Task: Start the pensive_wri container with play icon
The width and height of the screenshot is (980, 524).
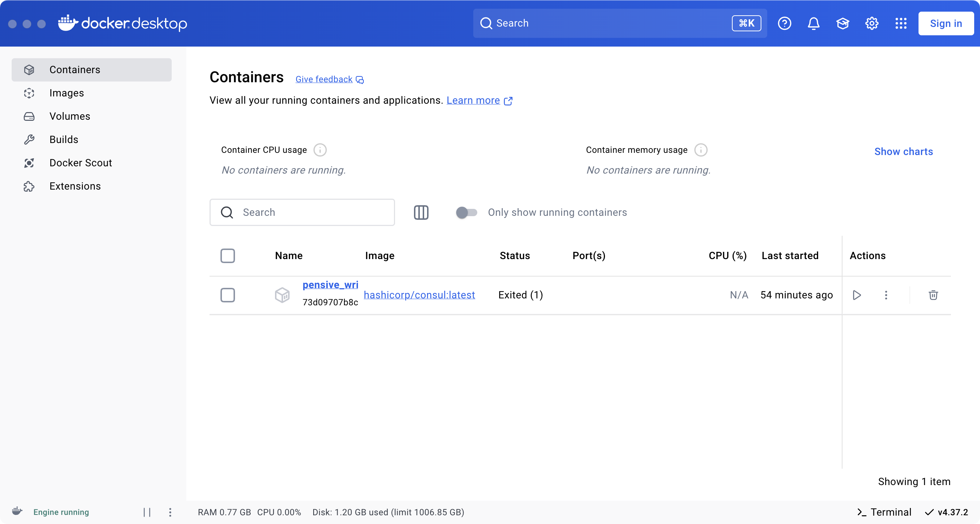Action: coord(857,295)
